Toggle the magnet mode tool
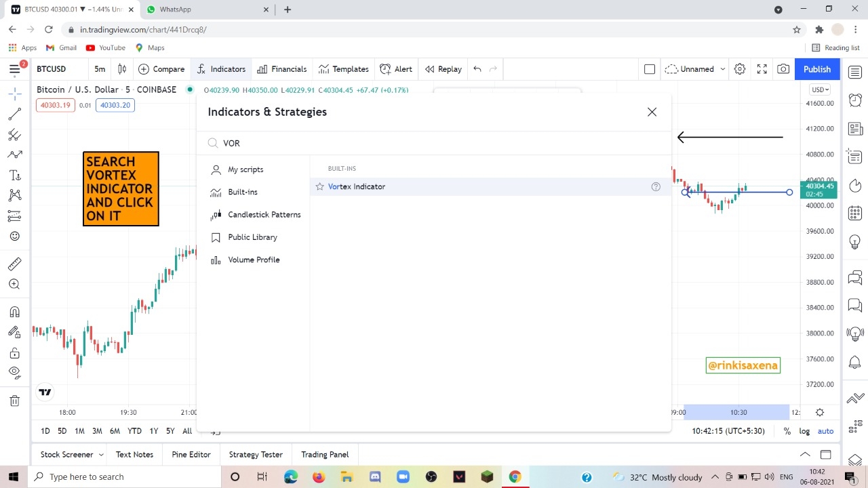This screenshot has width=868, height=488. [x=14, y=312]
